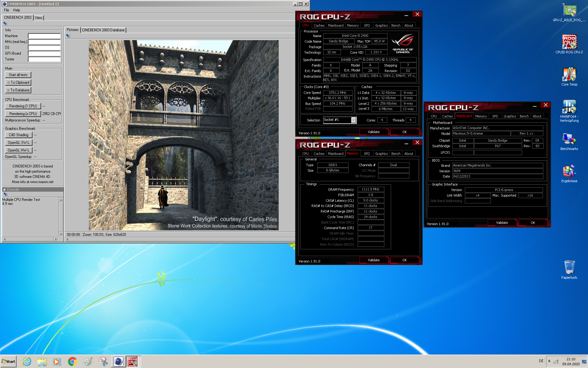Minimize the Mainboard CPU-Z window
Image resolution: width=588 pixels, height=368 pixels.
(x=534, y=106)
